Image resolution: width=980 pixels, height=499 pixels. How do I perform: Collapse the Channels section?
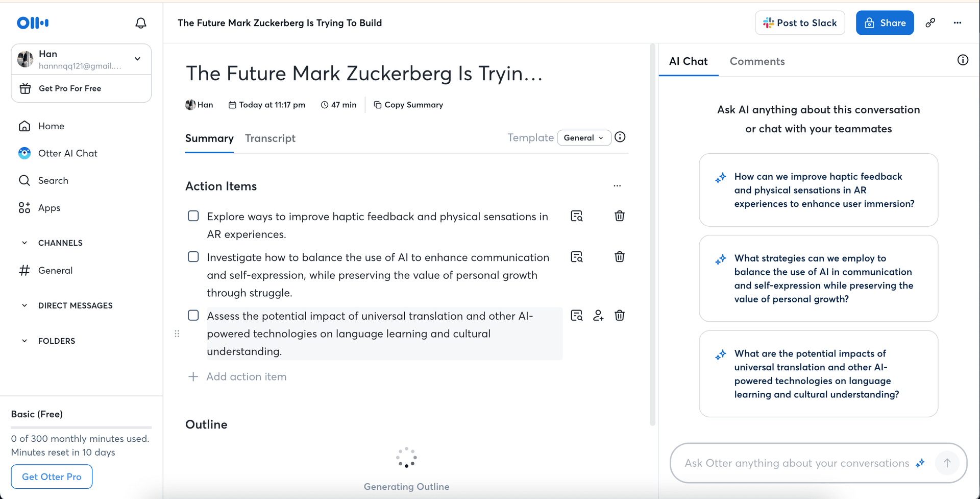tap(24, 243)
